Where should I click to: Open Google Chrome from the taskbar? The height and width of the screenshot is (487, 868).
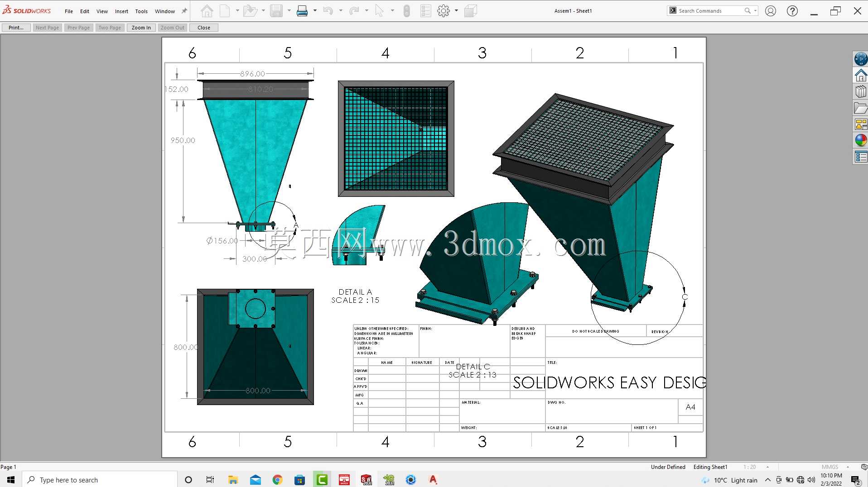point(277,480)
